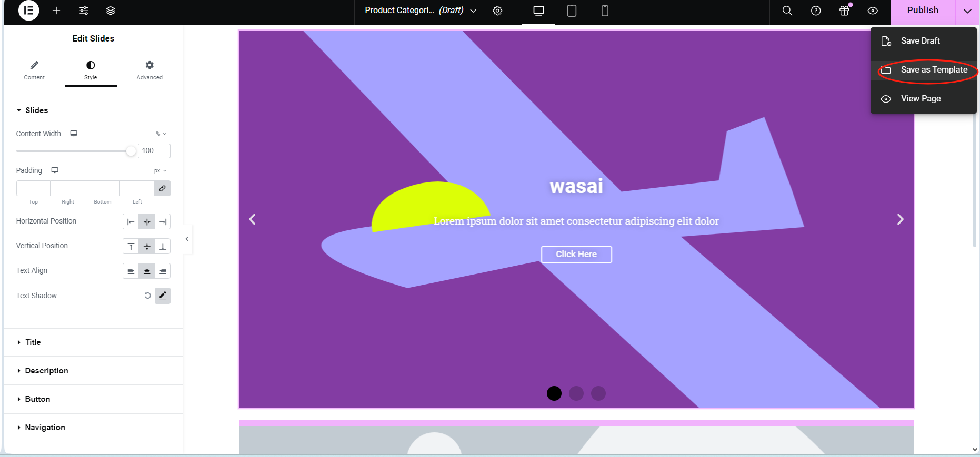Viewport: 980px width, 457px height.
Task: Collapse the editor side panel
Action: 187,239
